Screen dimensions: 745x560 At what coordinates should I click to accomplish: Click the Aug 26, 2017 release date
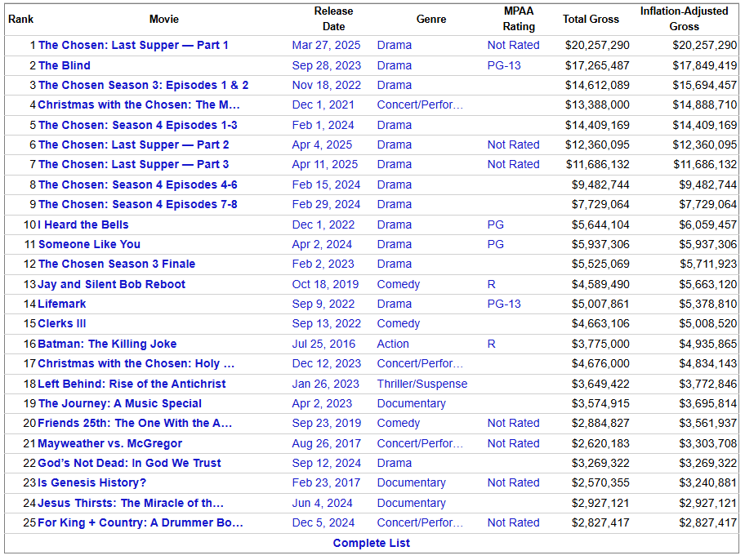click(327, 443)
